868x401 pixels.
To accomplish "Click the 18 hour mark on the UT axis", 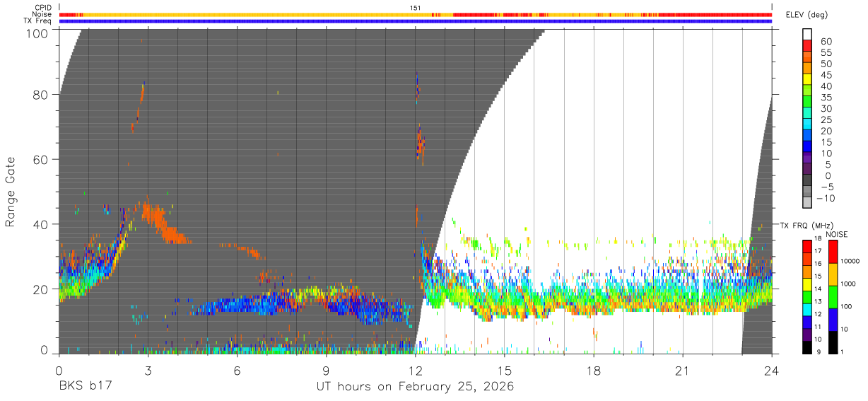I will [x=594, y=370].
